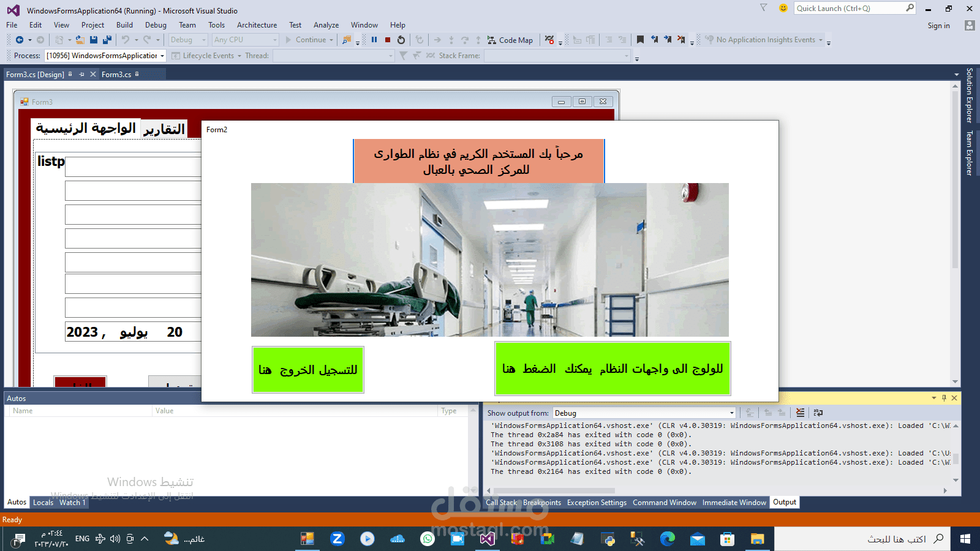980x551 pixels.
Task: Open Exception Settings tab
Action: pyautogui.click(x=597, y=503)
